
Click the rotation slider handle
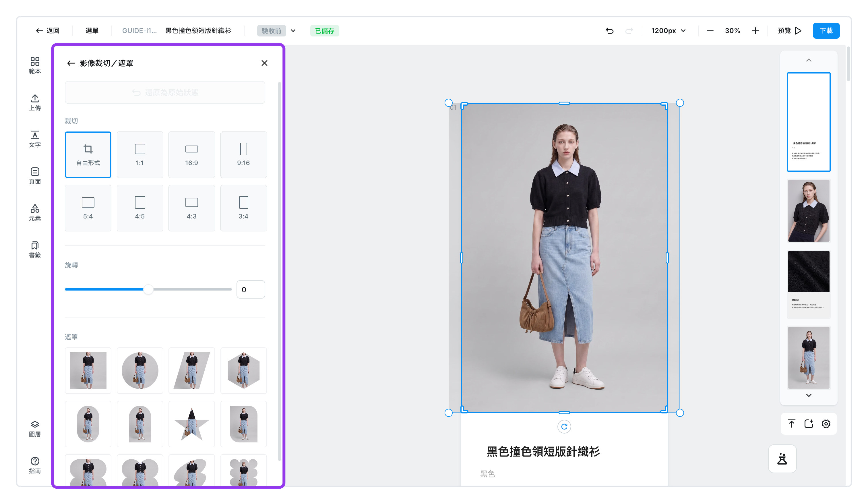tap(148, 289)
